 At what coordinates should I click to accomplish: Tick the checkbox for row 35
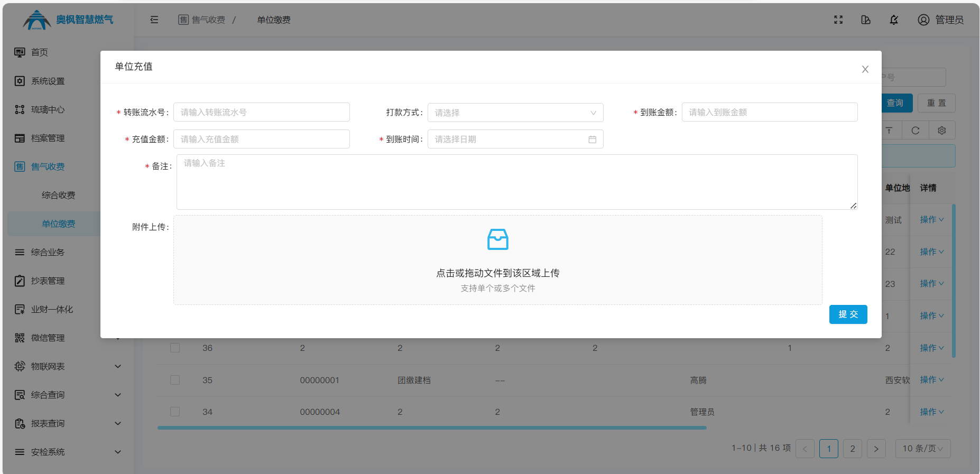point(175,380)
